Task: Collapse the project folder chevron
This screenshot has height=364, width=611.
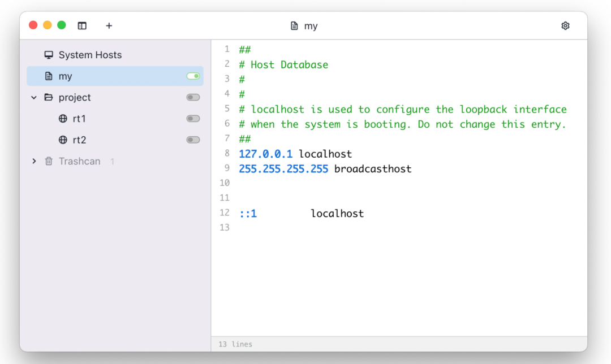Action: (x=34, y=97)
